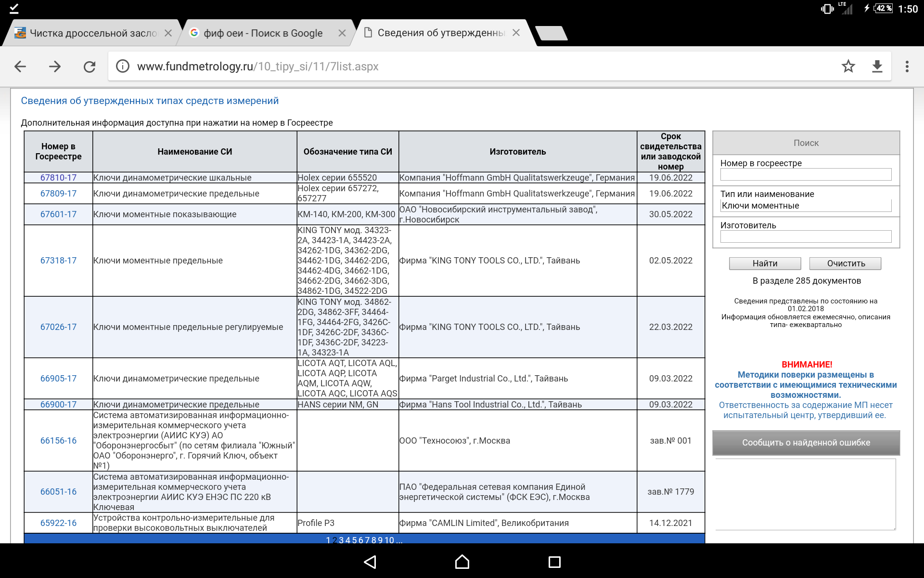Tap the Сведения об утвержденных типах heading link
This screenshot has height=578, width=924.
click(x=150, y=101)
